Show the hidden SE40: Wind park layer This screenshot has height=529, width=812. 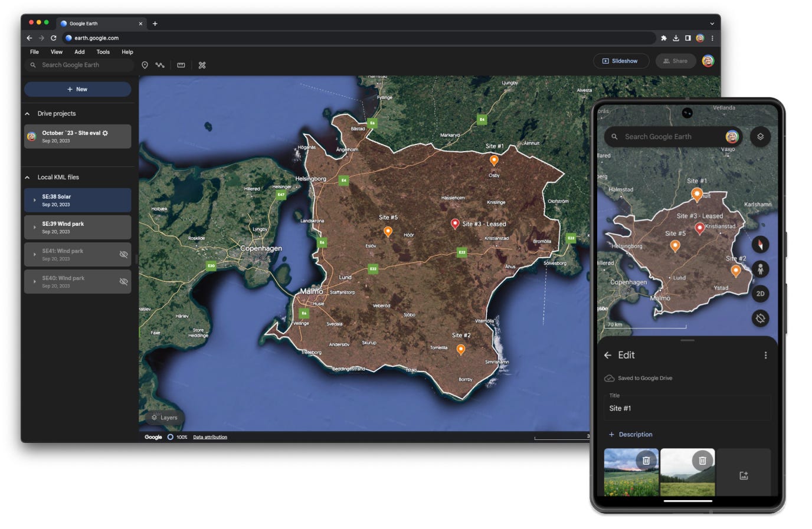(x=123, y=281)
